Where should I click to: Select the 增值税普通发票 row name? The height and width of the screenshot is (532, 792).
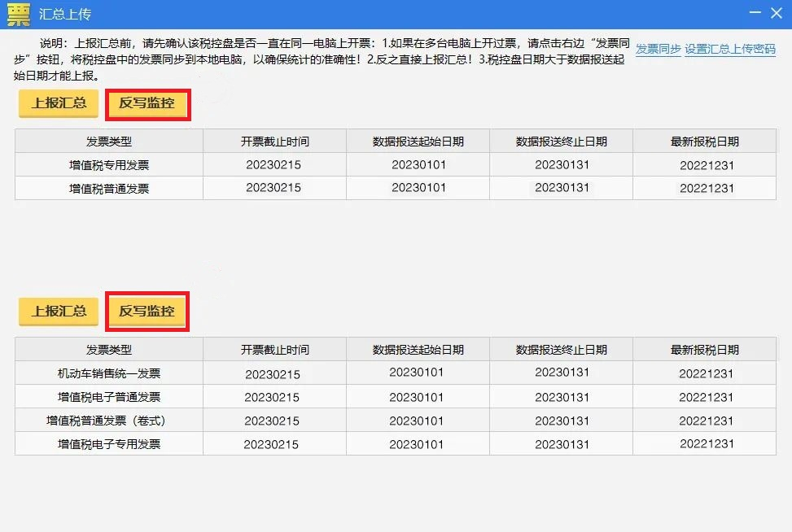[109, 189]
